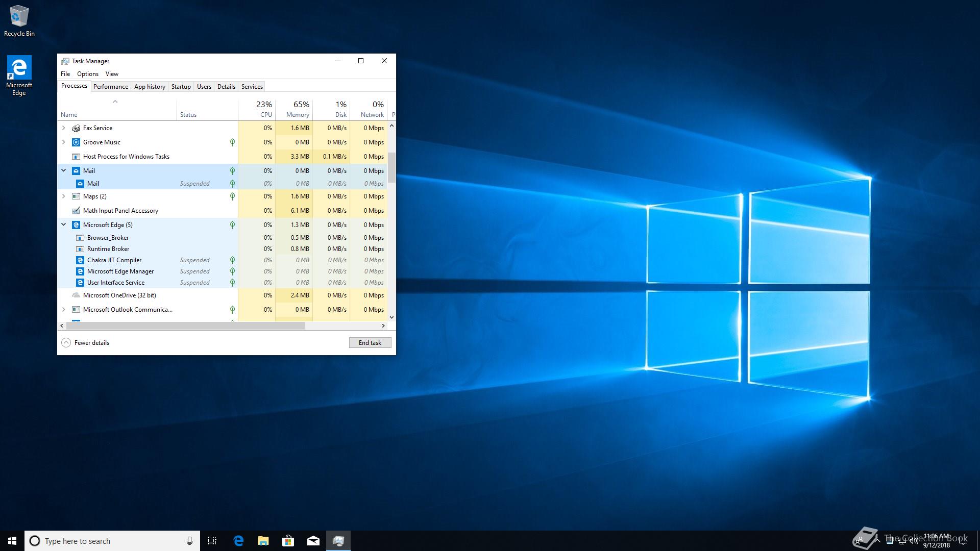Image resolution: width=980 pixels, height=551 pixels.
Task: Switch to the Services tab
Action: click(252, 87)
